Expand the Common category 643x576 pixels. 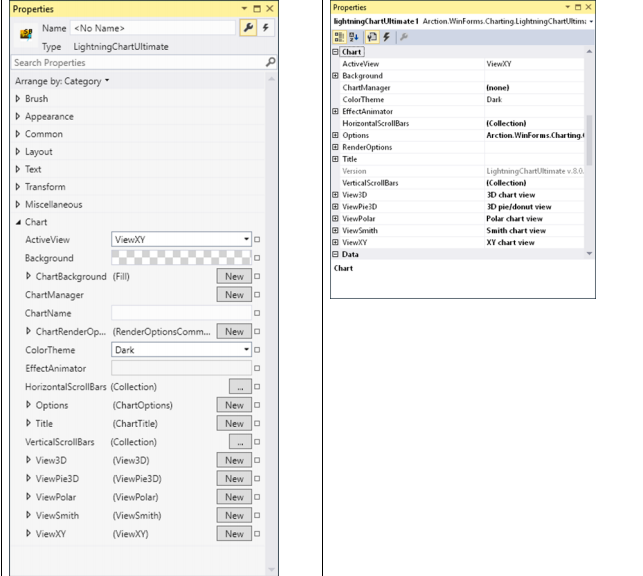pos(18,134)
